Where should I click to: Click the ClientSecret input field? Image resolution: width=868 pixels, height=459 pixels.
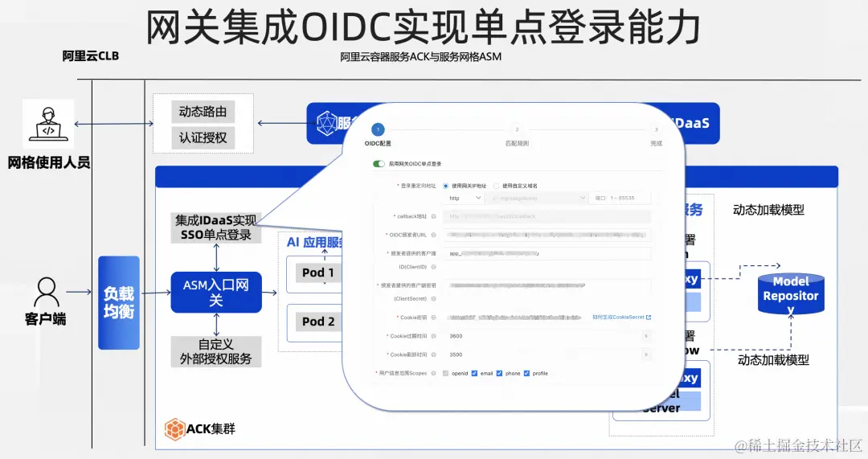click(x=547, y=285)
